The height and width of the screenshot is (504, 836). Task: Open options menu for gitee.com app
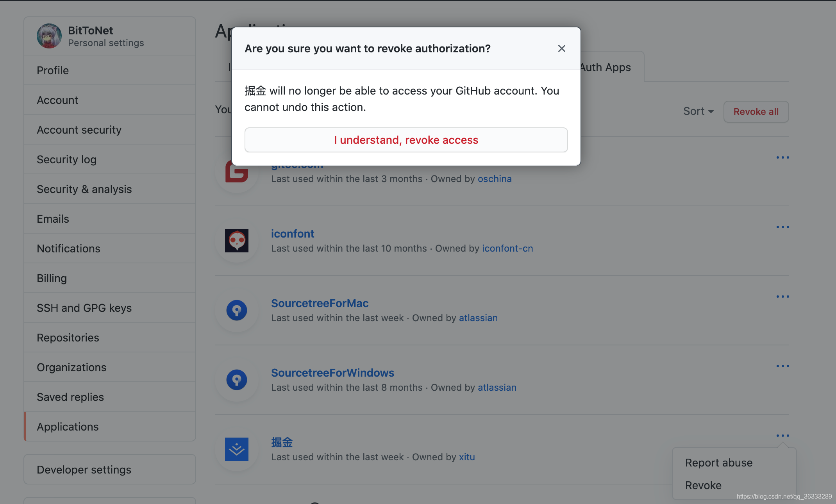[x=782, y=157]
